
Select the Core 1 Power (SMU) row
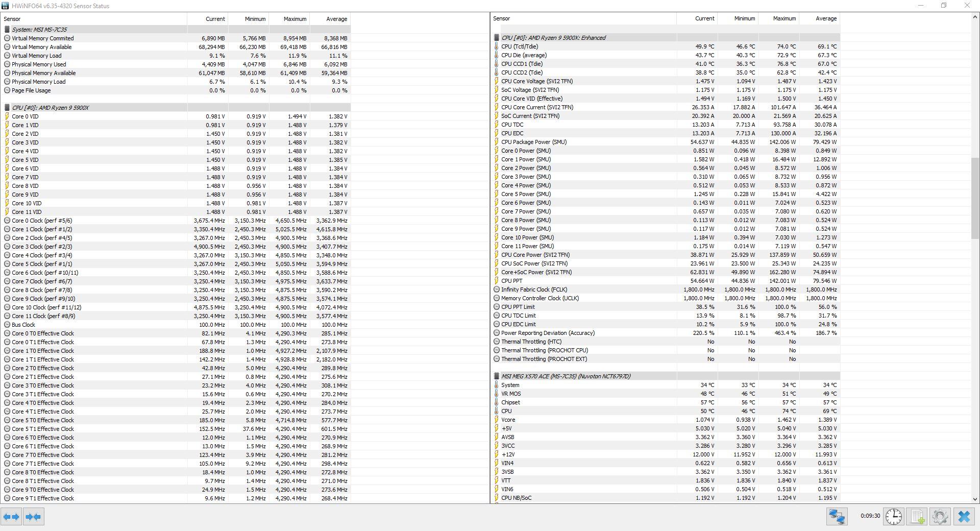(666, 159)
